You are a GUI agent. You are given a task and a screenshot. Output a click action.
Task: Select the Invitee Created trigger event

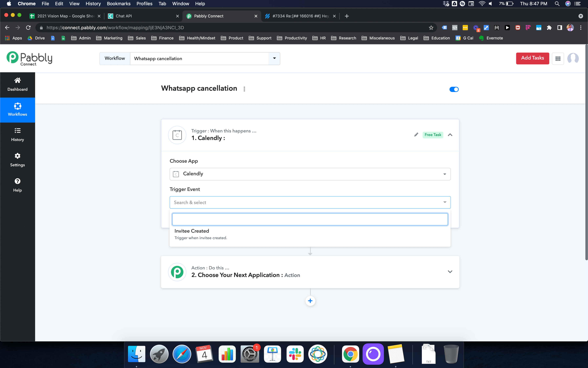(x=310, y=234)
